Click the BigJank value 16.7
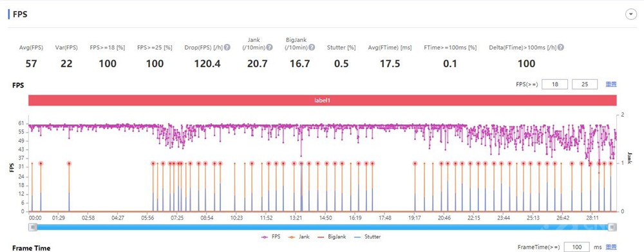644x252 pixels. [x=300, y=64]
